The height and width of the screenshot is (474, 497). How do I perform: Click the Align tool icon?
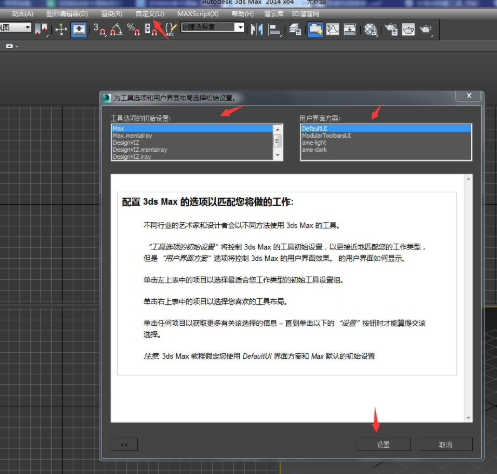tap(274, 29)
